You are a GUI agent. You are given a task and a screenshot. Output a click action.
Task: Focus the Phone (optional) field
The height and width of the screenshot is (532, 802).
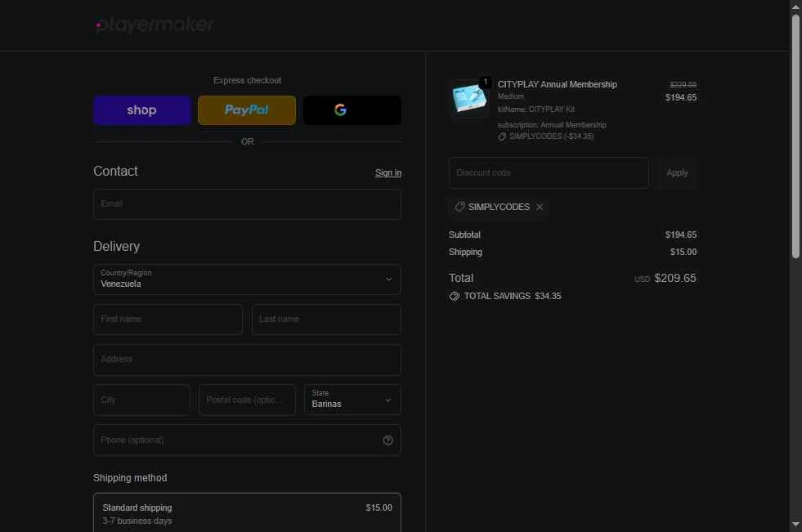pyautogui.click(x=247, y=440)
